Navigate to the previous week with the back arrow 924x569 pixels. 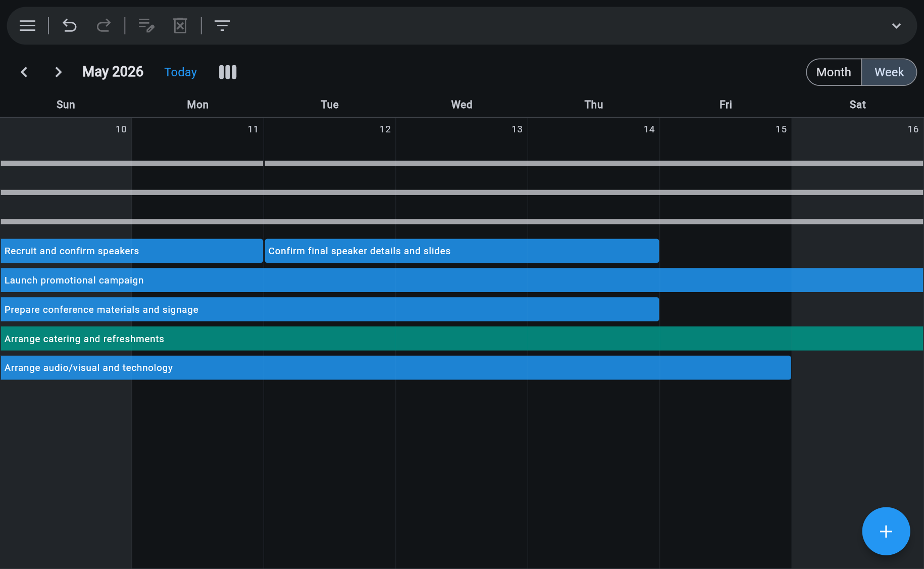tap(24, 72)
